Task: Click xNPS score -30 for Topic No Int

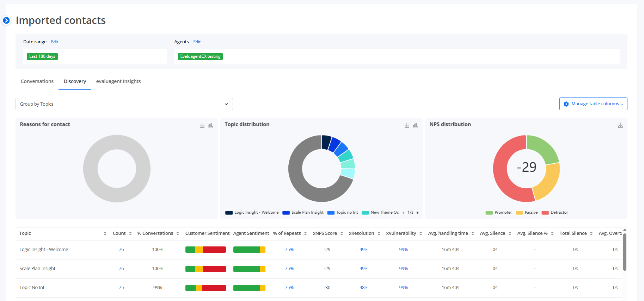Action: 327,288
